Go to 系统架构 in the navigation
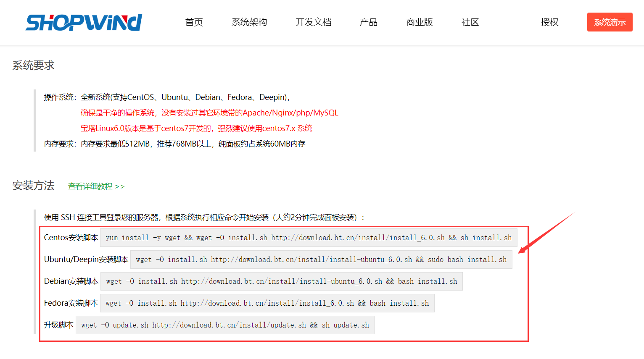 point(249,22)
